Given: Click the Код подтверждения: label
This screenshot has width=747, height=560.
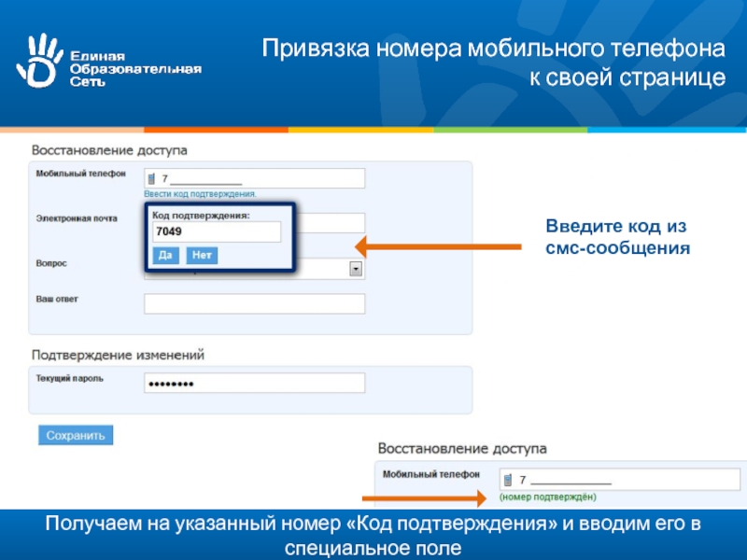Looking at the screenshot, I should [x=201, y=216].
